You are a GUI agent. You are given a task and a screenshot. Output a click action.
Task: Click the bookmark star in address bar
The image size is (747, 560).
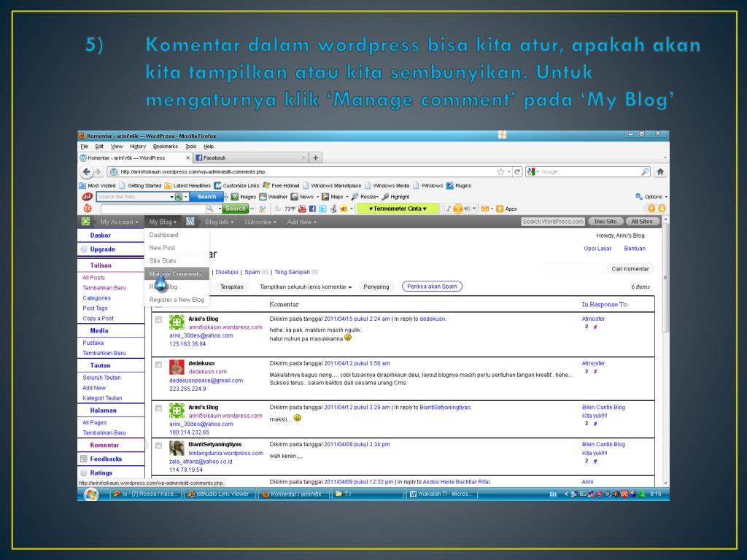pos(500,172)
